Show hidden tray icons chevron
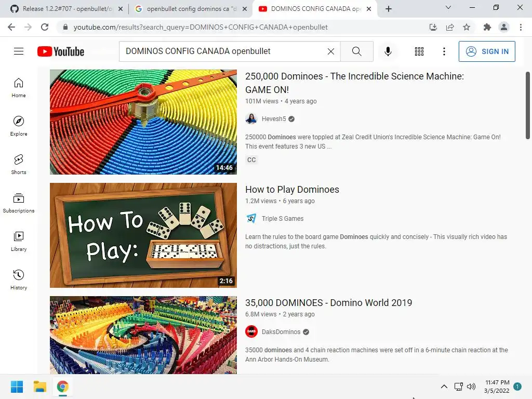 click(x=444, y=387)
